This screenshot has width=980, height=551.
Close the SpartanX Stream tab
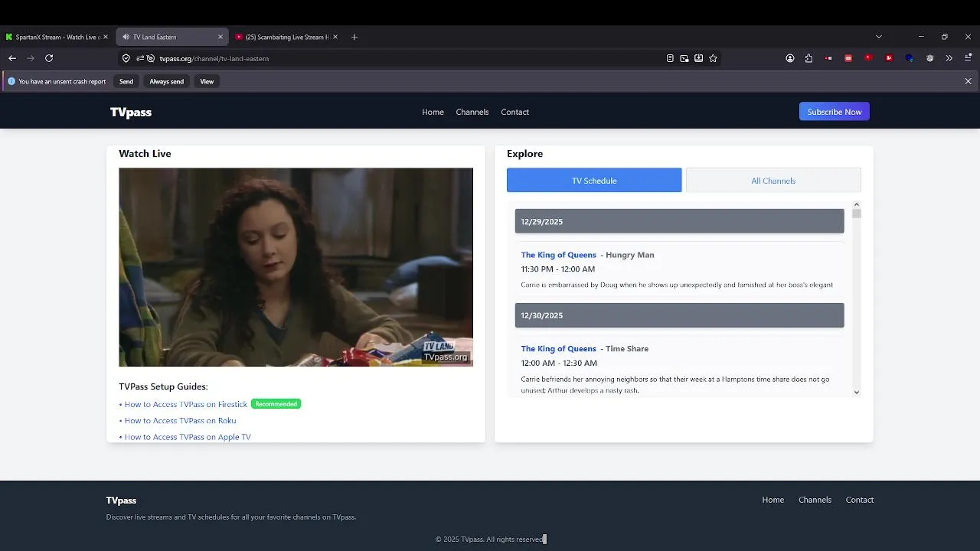106,37
